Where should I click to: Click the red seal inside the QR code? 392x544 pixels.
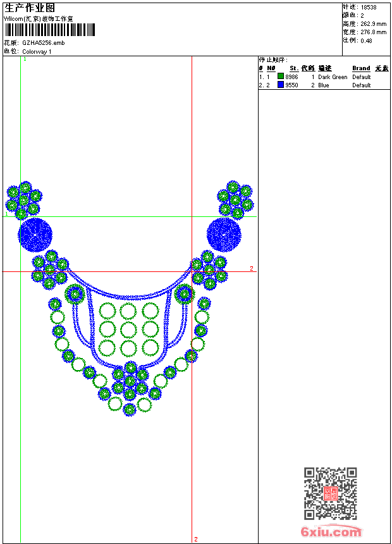click(x=330, y=493)
